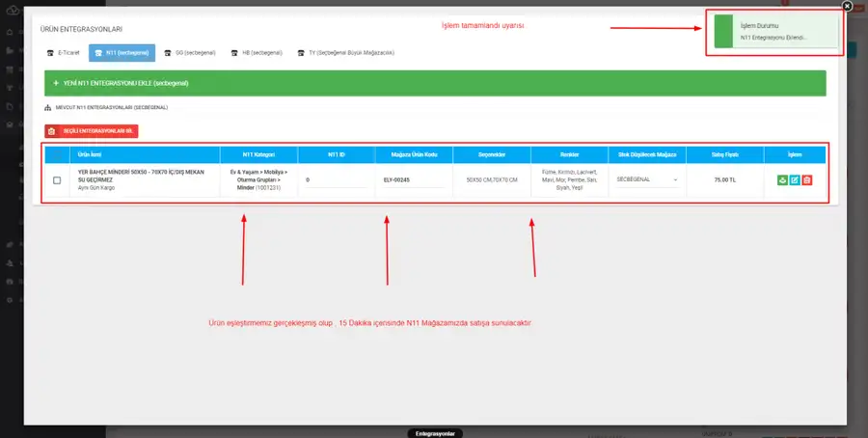
Task: Switch to the HB (secbegenal) tab
Action: click(x=257, y=53)
